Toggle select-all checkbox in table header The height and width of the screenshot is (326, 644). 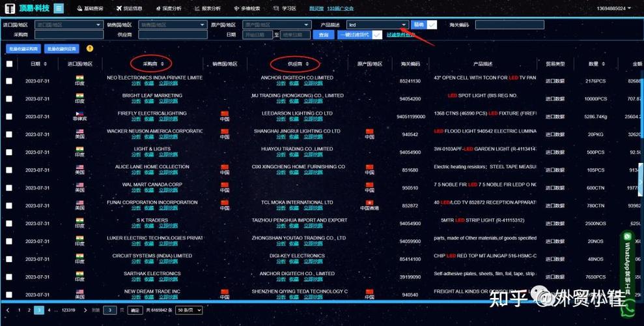pos(10,64)
